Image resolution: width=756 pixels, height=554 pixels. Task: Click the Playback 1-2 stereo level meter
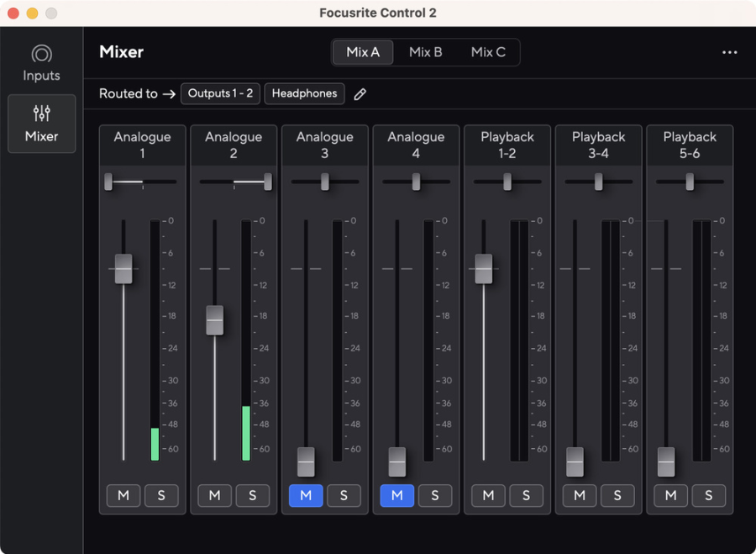519,340
